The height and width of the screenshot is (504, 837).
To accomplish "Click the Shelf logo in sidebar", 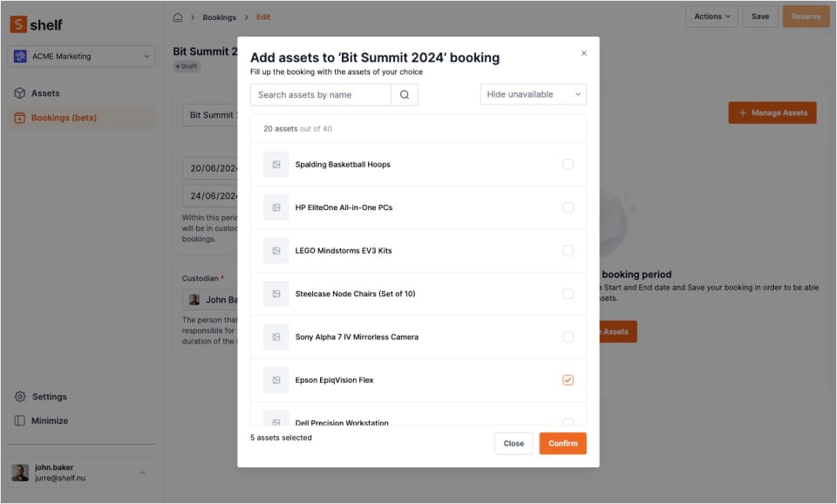I will click(37, 24).
